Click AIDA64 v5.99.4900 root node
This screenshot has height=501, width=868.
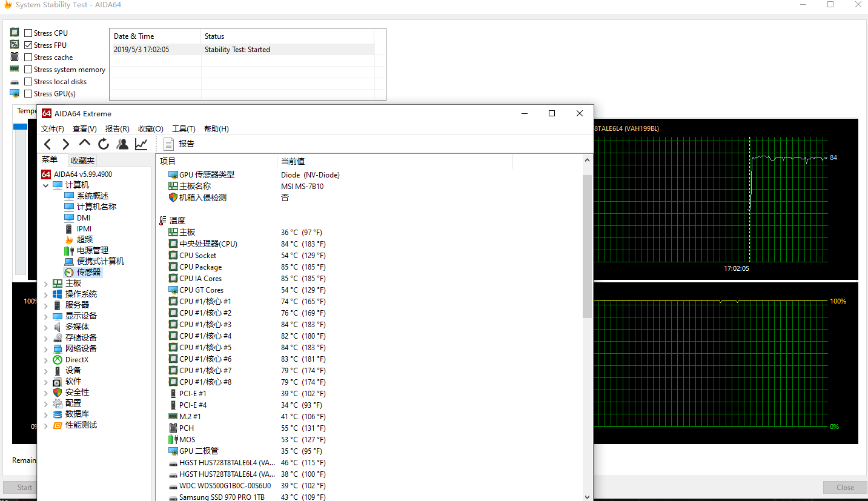click(x=82, y=174)
